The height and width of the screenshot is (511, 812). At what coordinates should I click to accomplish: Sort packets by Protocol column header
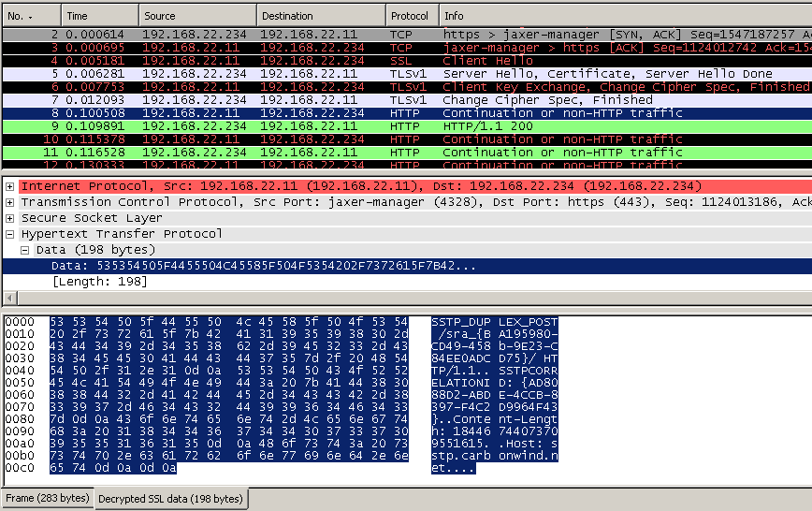(412, 16)
